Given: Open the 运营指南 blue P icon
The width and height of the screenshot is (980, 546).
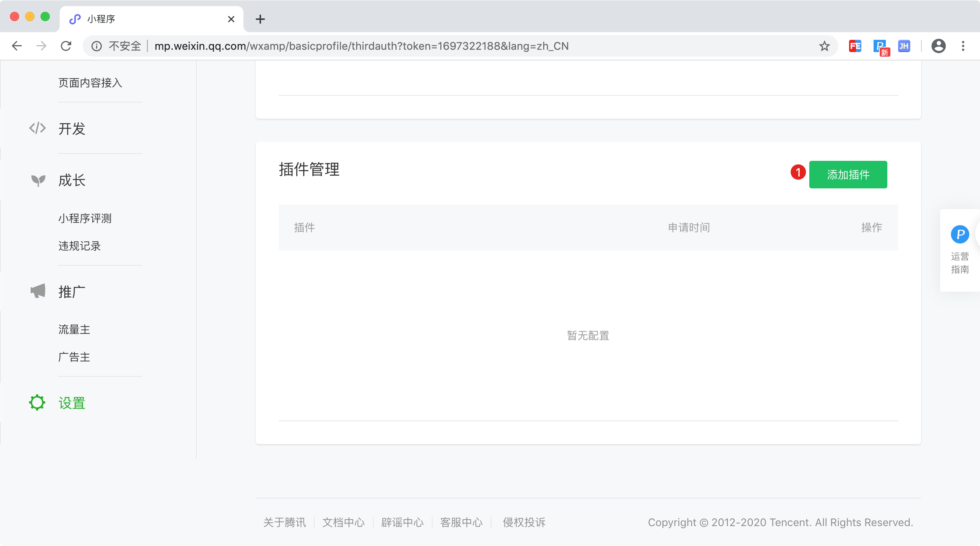Looking at the screenshot, I should coord(960,234).
